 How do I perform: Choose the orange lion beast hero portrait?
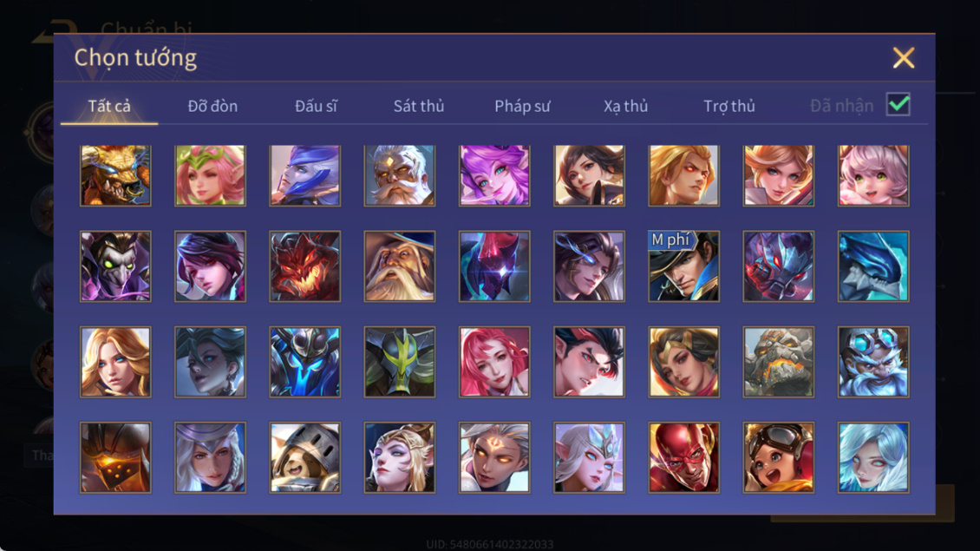(x=115, y=176)
